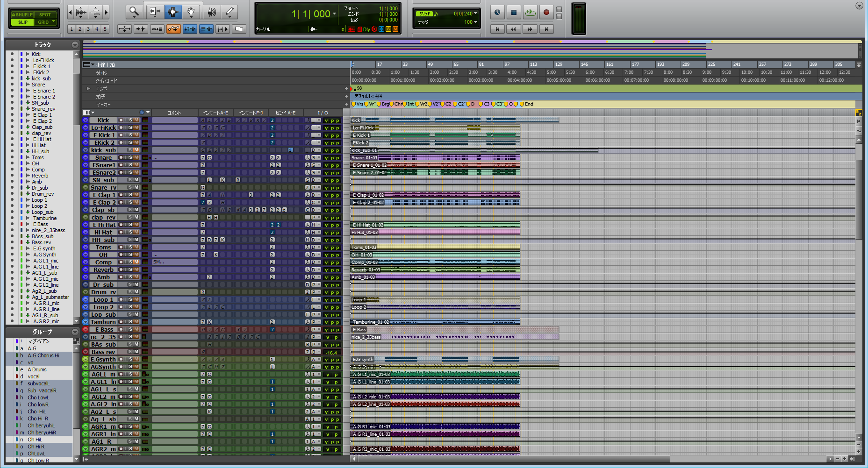This screenshot has width=868, height=468.
Task: Click the Sends A-E column header
Action: point(286,113)
